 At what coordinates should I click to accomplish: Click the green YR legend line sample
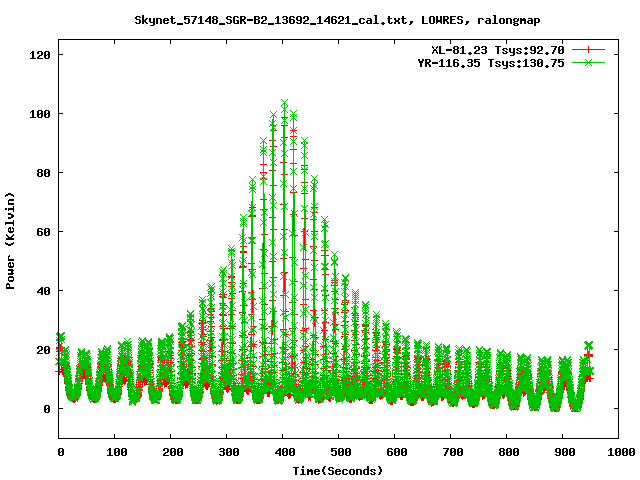pos(588,62)
